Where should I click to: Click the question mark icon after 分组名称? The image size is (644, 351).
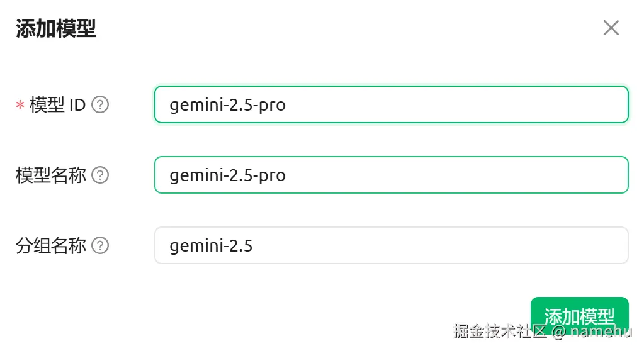[100, 245]
